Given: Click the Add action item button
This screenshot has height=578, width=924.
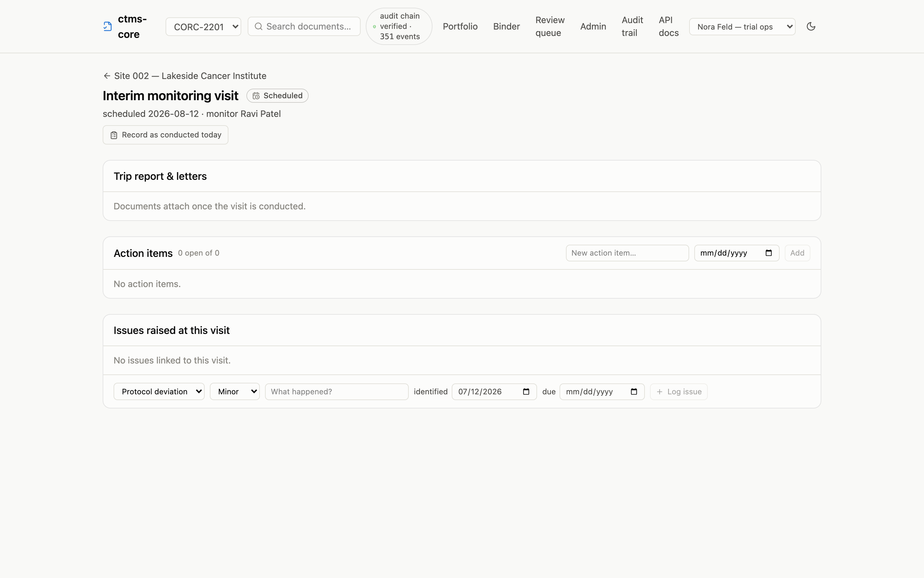Looking at the screenshot, I should coord(797,253).
